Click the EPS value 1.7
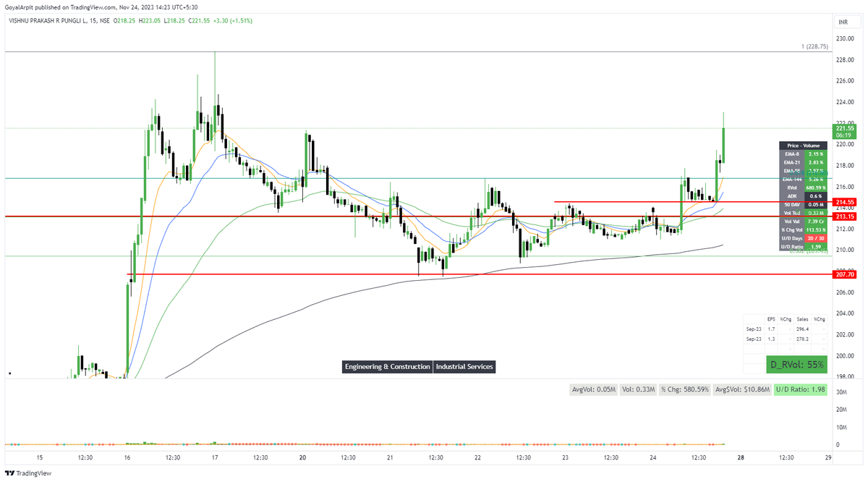The height and width of the screenshot is (482, 868). click(771, 329)
